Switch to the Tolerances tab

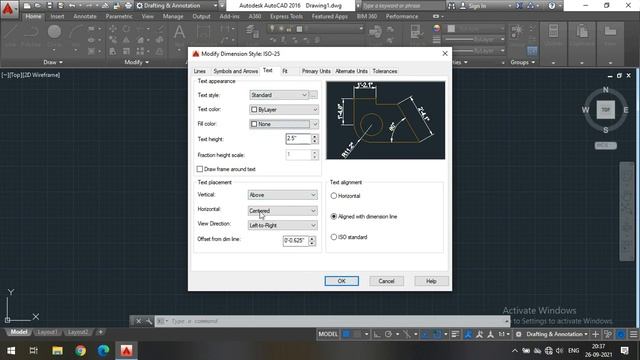384,71
